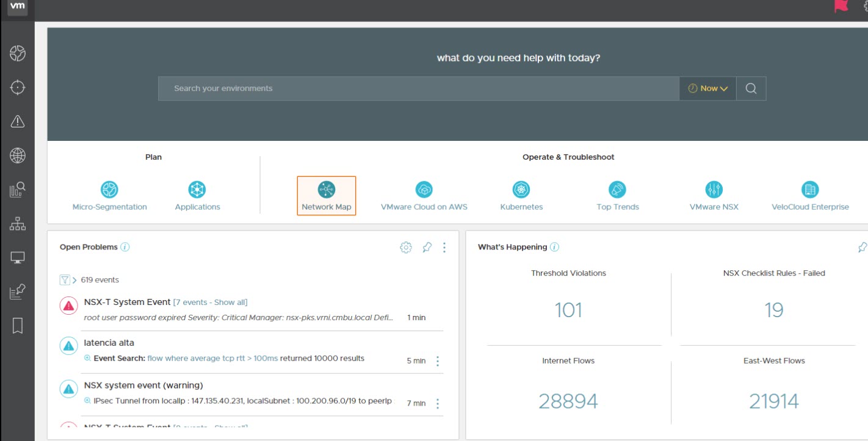Image resolution: width=868 pixels, height=441 pixels.
Task: Open the flow average tcp rtt search link
Action: click(212, 358)
